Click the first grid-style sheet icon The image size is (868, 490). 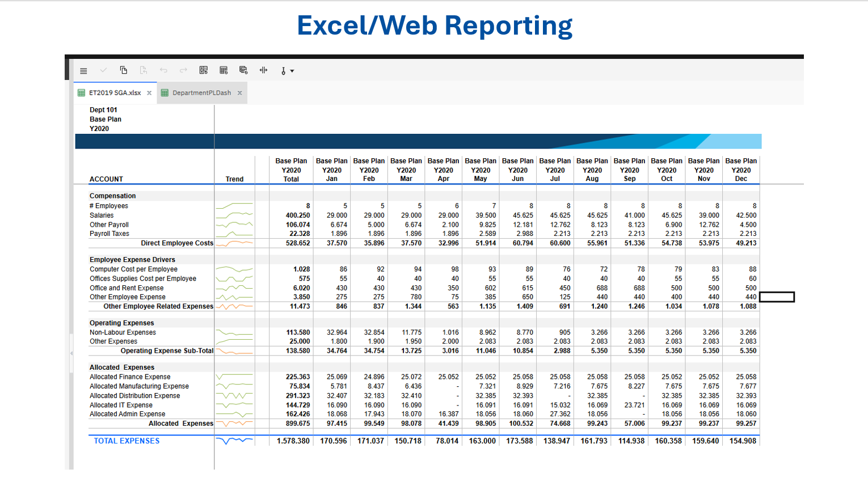(x=204, y=70)
